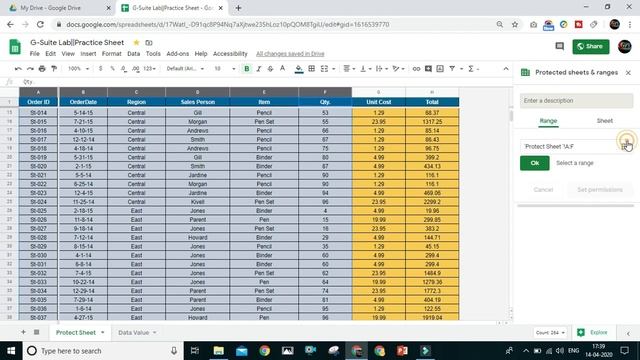Click the All changes saved in Drive link
This screenshot has height=360, width=640.
[290, 54]
